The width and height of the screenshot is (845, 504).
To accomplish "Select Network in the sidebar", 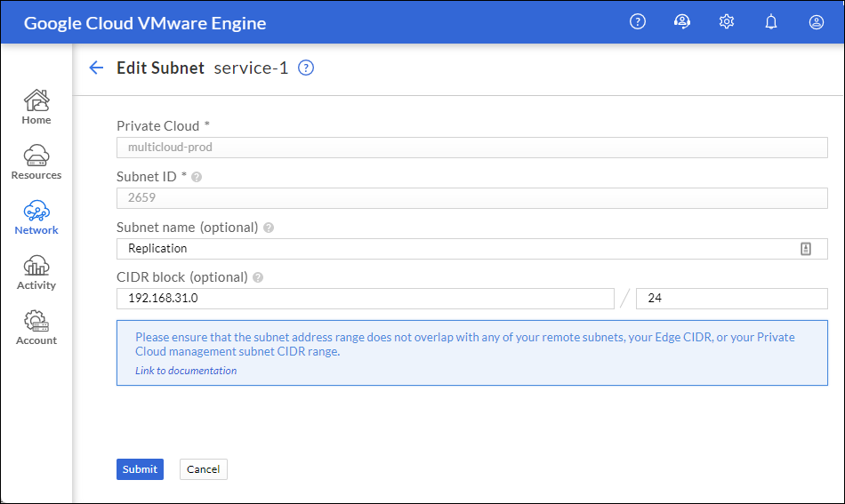I will (36, 218).
